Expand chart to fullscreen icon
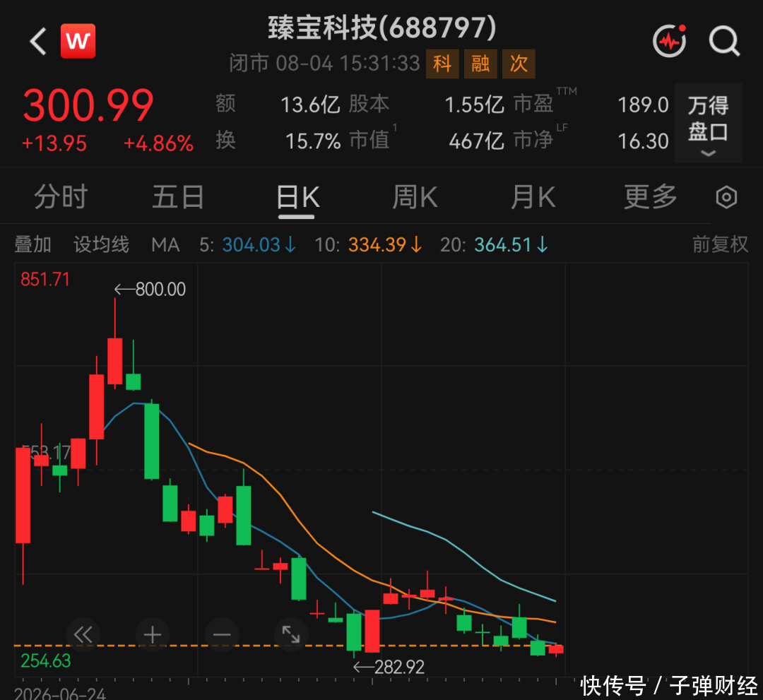 click(x=291, y=635)
